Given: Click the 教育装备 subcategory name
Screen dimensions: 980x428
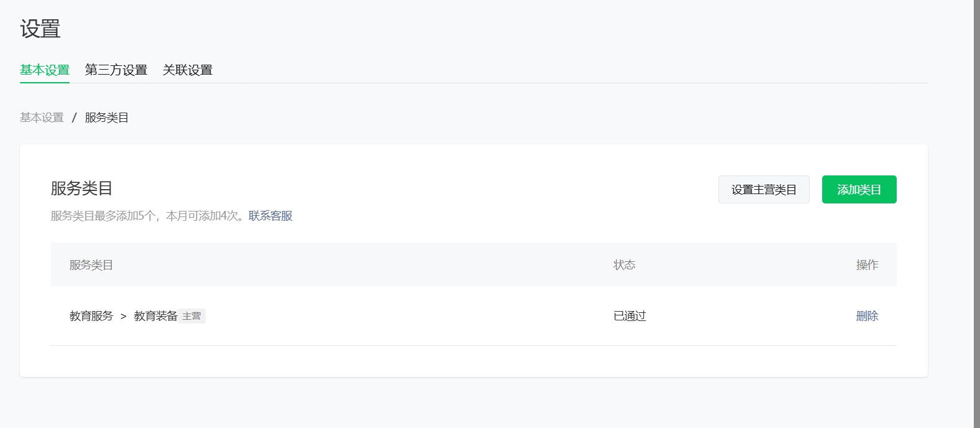Looking at the screenshot, I should [x=155, y=316].
